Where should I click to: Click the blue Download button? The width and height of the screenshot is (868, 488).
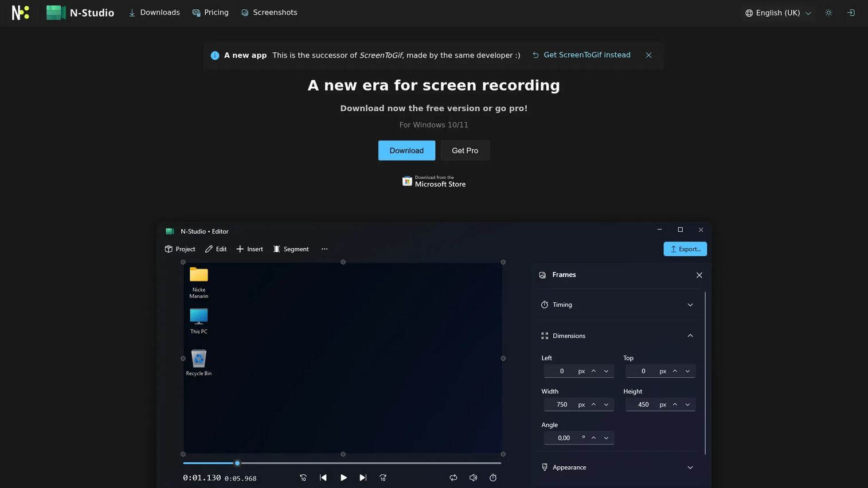click(406, 150)
